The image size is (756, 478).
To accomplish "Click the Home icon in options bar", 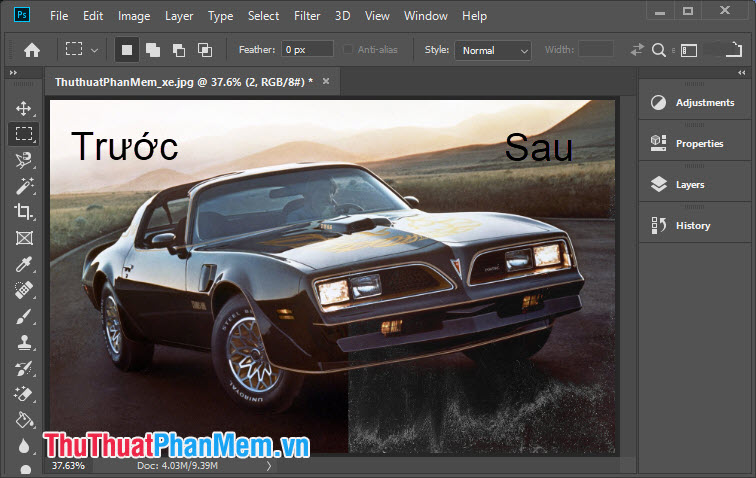I will 32,50.
